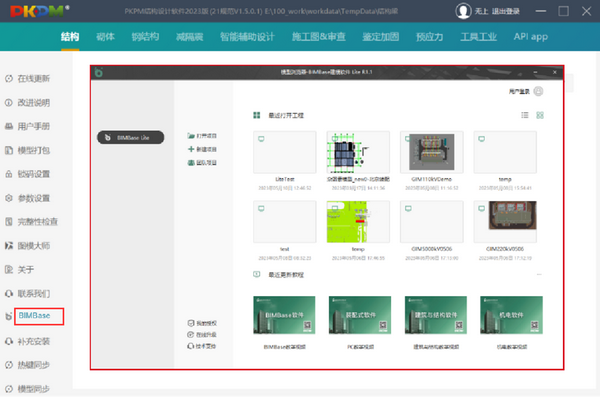Screen dimensions: 600x397
Task: Launch 图模大师 from the sidebar
Action: point(28,245)
